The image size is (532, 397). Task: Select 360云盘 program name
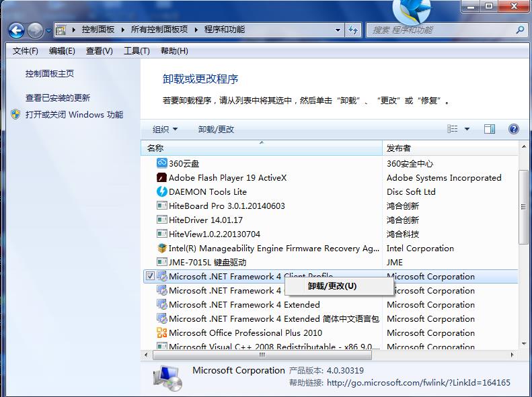coord(184,164)
